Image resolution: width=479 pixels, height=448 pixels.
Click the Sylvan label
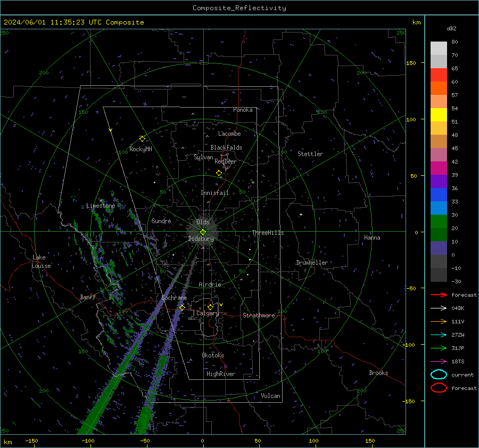point(203,157)
